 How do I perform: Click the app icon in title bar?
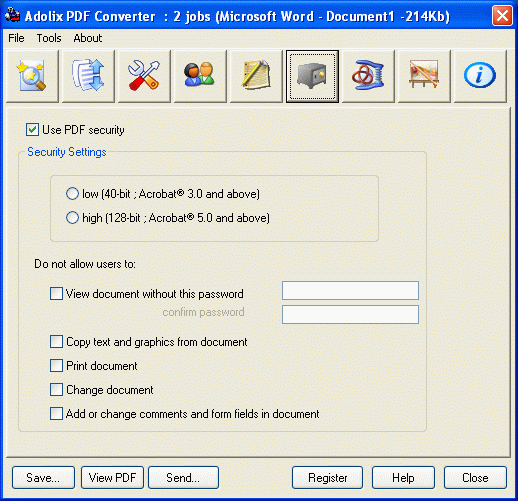[x=12, y=15]
